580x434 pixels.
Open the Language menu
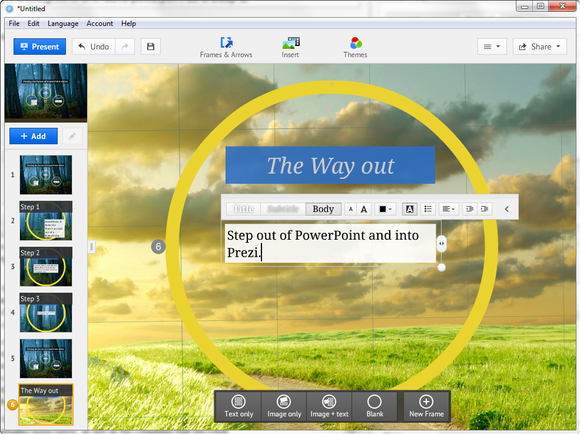(63, 24)
